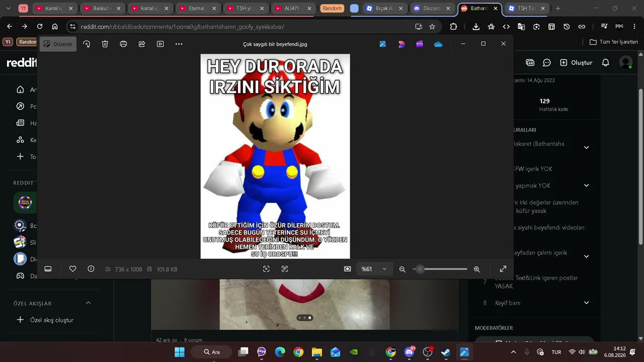
Task: Switch to the Discord tab
Action: click(432, 9)
